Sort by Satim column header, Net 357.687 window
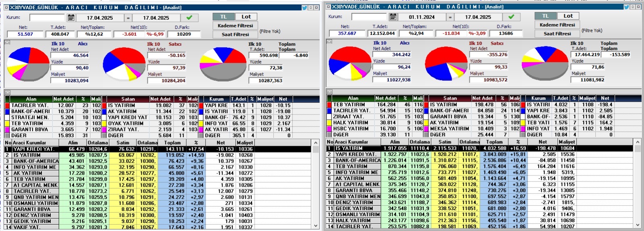 click(x=445, y=142)
